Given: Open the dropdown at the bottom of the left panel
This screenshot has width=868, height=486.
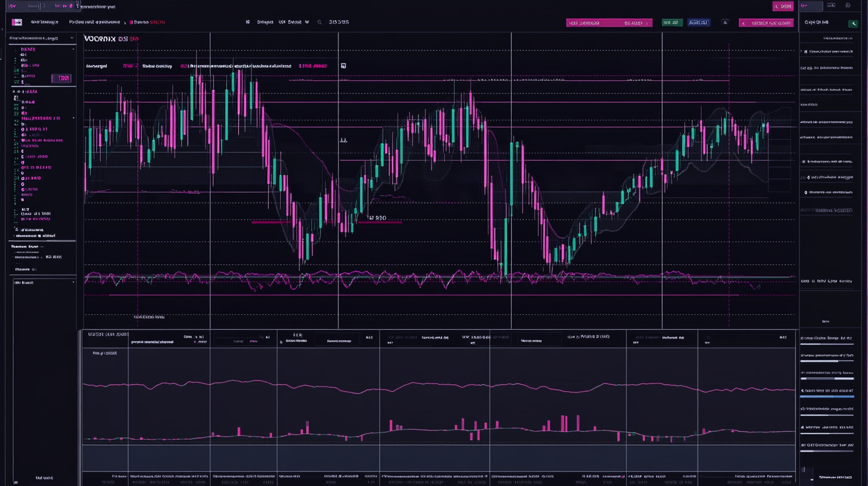Looking at the screenshot, I should (x=73, y=282).
